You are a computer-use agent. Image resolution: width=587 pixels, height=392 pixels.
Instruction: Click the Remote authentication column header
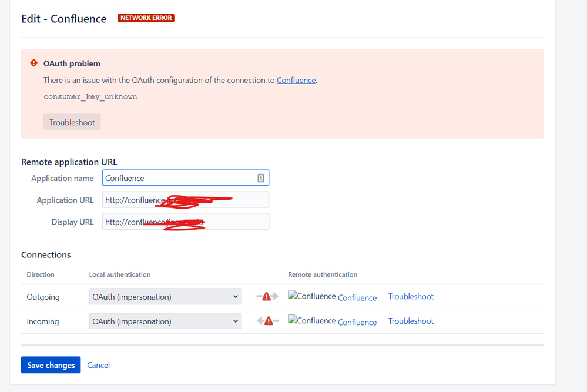(323, 274)
